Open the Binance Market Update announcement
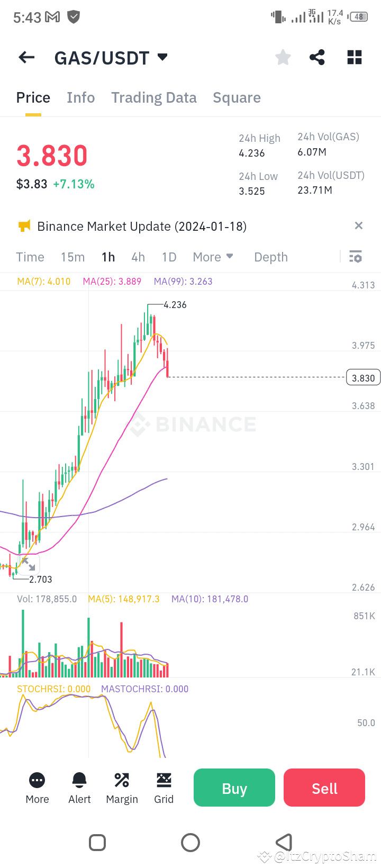 142,227
